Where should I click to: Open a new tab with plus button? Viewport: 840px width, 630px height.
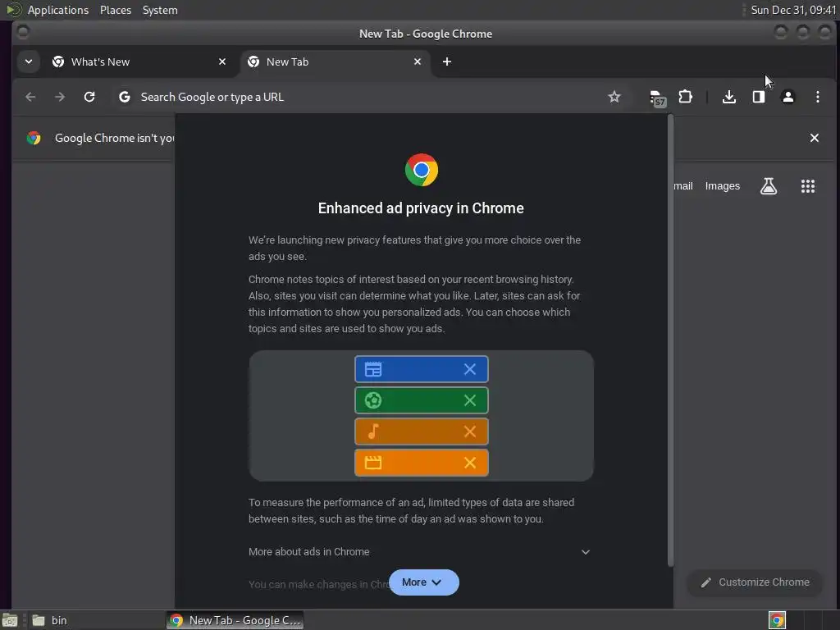point(447,62)
